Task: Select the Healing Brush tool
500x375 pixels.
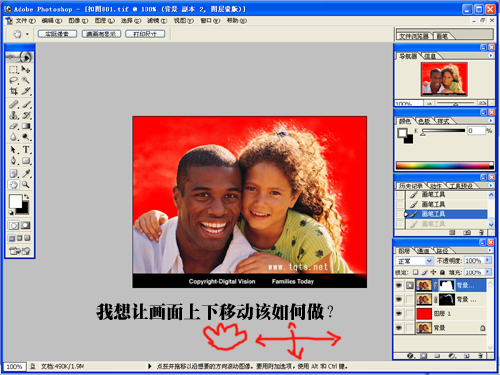Action: (x=14, y=105)
